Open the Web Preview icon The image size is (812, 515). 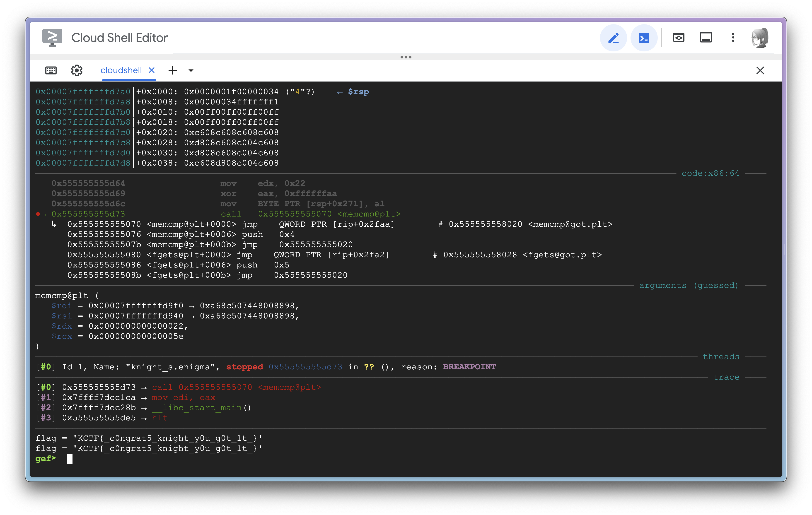679,37
